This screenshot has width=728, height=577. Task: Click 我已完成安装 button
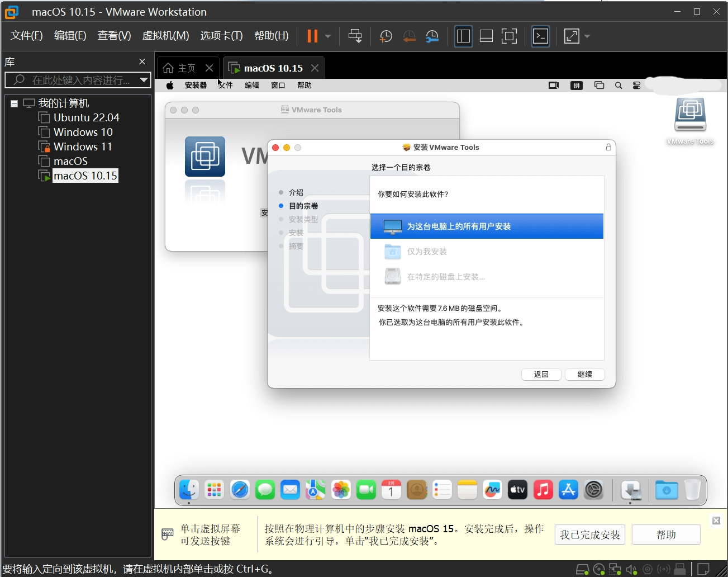click(x=590, y=535)
